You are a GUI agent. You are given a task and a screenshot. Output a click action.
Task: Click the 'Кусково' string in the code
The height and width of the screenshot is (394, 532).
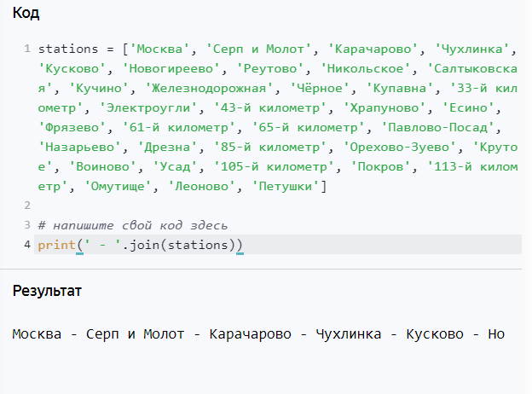tap(72, 68)
